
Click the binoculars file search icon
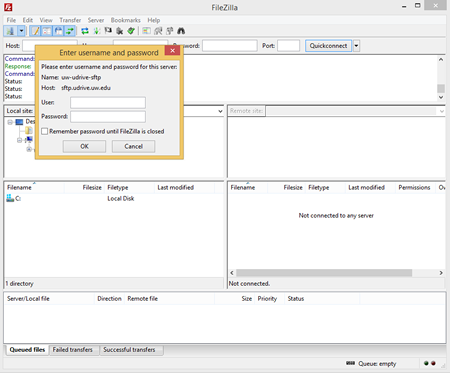[181, 31]
